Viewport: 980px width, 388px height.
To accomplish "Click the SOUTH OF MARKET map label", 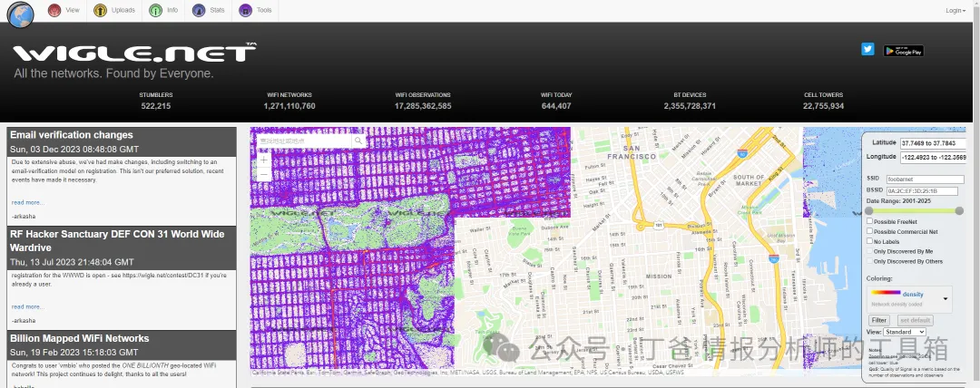I will point(749,180).
